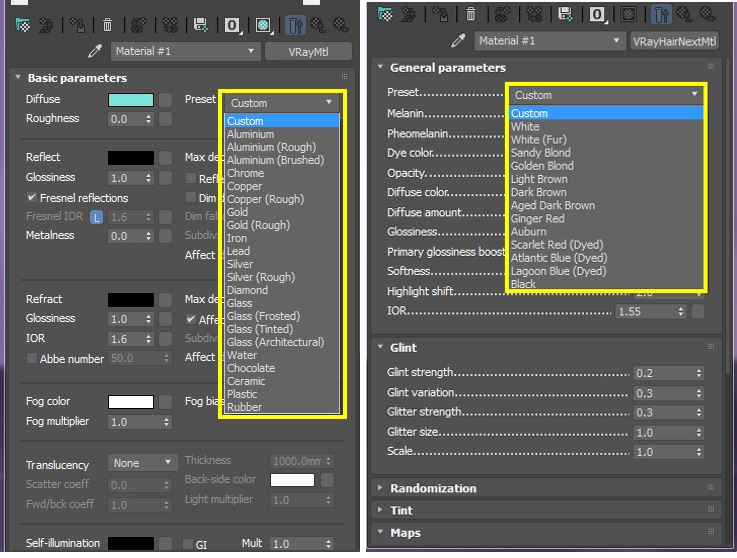Toggle Show End Result in VRayHairNextMtl panel
This screenshot has width=737, height=558.
click(x=661, y=15)
